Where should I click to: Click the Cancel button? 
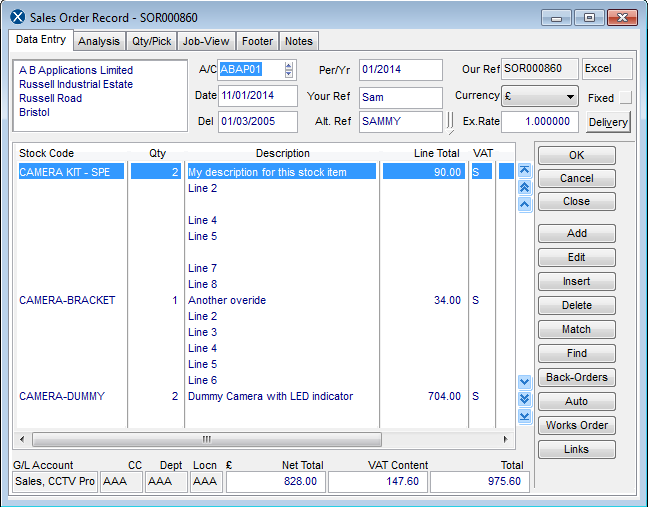coord(577,179)
